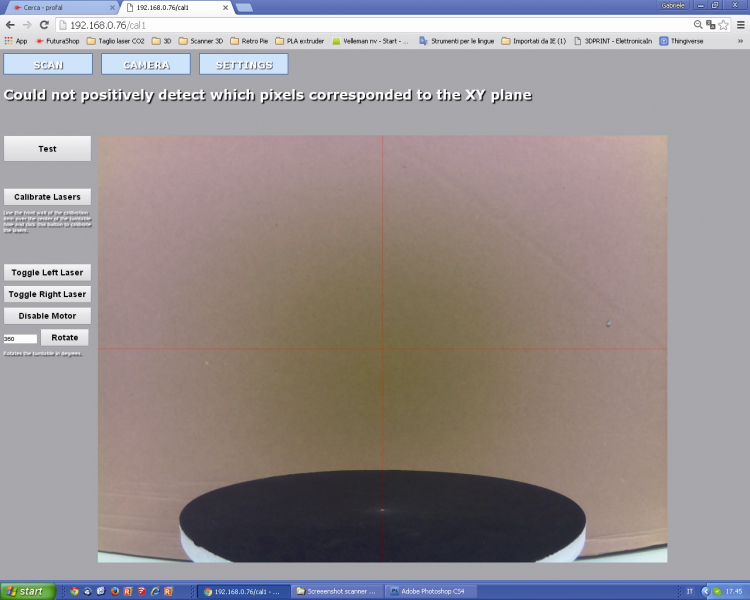The height and width of the screenshot is (600, 750).
Task: Bookmark this page with the star icon
Action: tap(724, 25)
